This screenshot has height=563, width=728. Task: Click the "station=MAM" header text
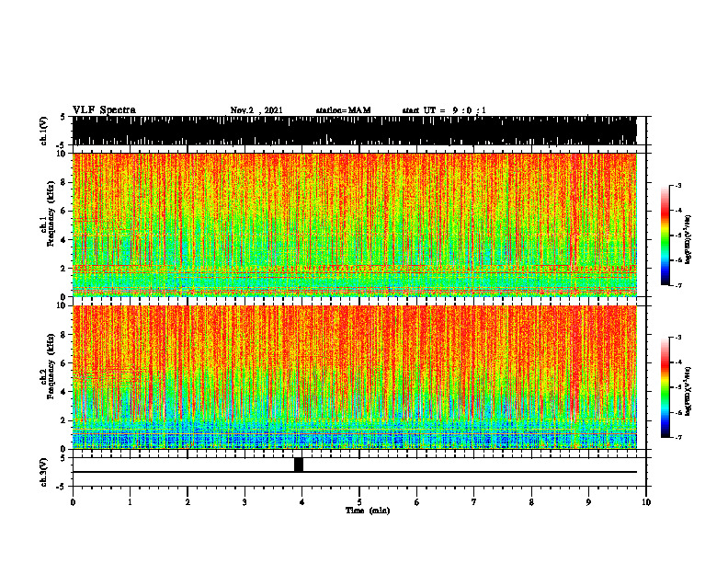click(x=343, y=110)
